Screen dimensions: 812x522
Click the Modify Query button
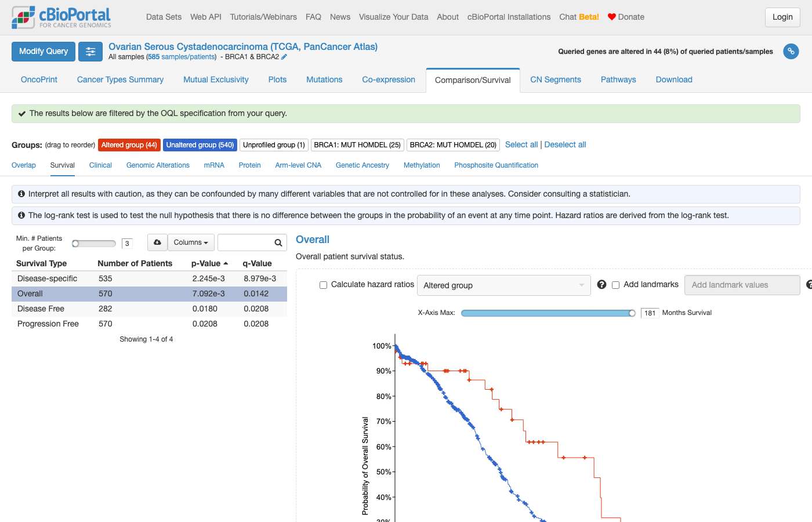click(x=43, y=52)
